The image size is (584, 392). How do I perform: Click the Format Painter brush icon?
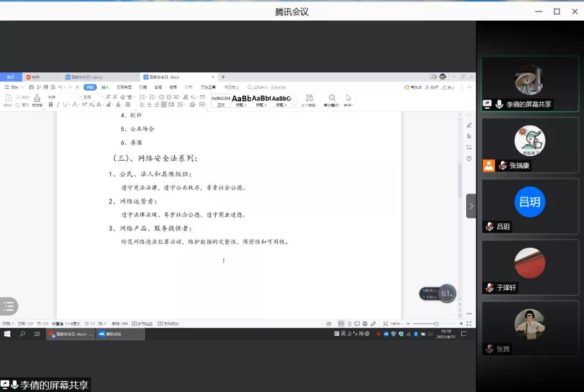click(x=37, y=99)
